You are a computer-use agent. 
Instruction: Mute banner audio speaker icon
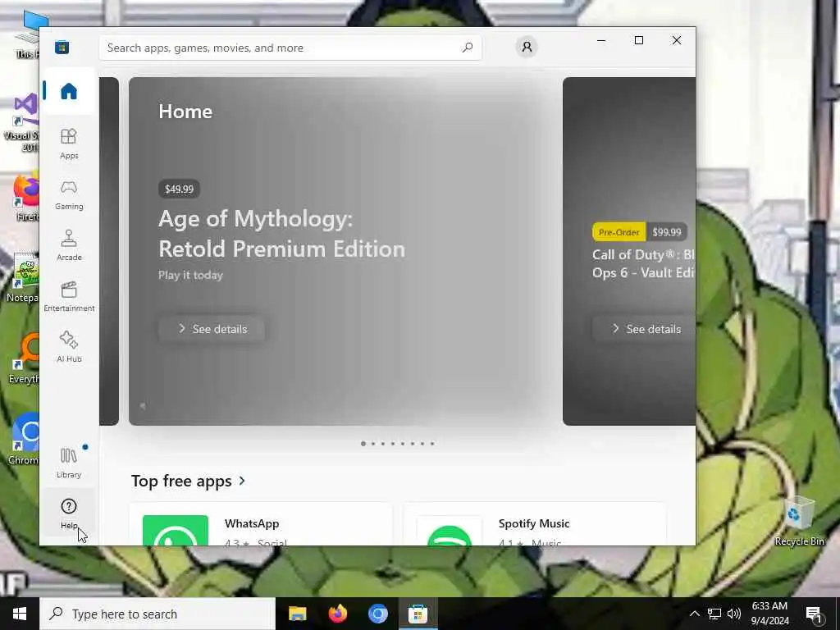pyautogui.click(x=143, y=406)
